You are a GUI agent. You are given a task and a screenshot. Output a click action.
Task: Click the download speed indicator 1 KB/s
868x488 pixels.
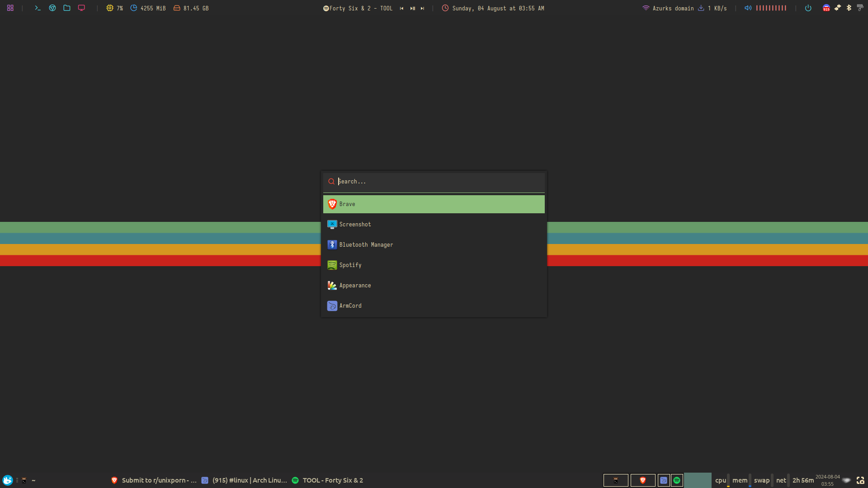(x=712, y=8)
